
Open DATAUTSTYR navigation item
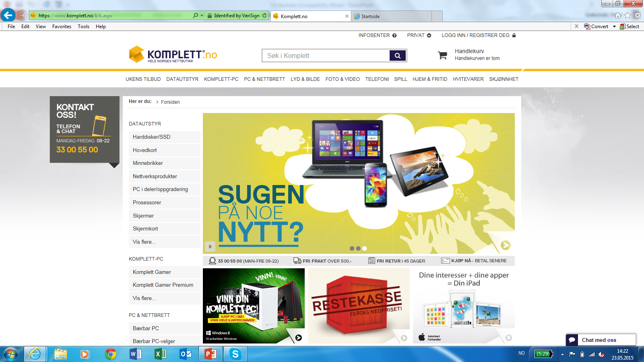pyautogui.click(x=182, y=79)
